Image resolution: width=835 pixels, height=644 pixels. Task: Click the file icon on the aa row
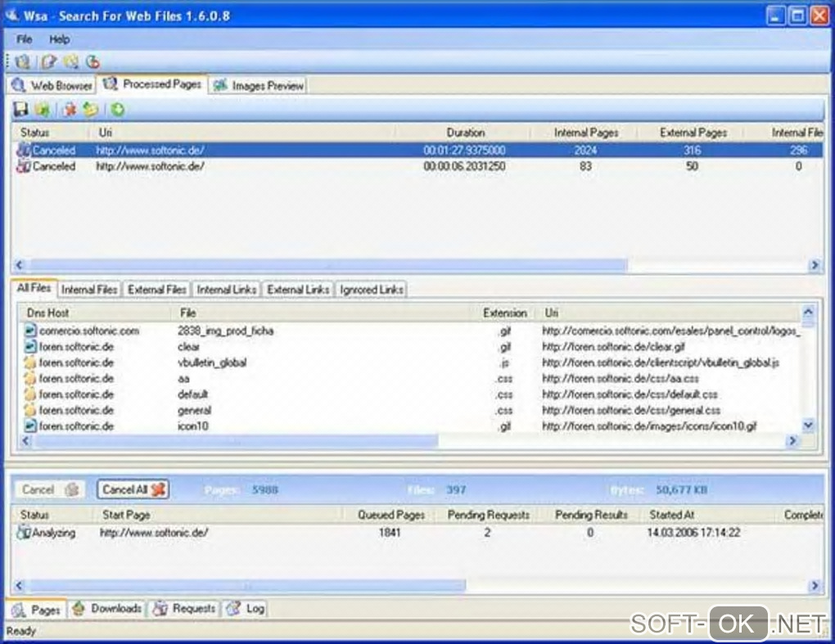pyautogui.click(x=30, y=378)
